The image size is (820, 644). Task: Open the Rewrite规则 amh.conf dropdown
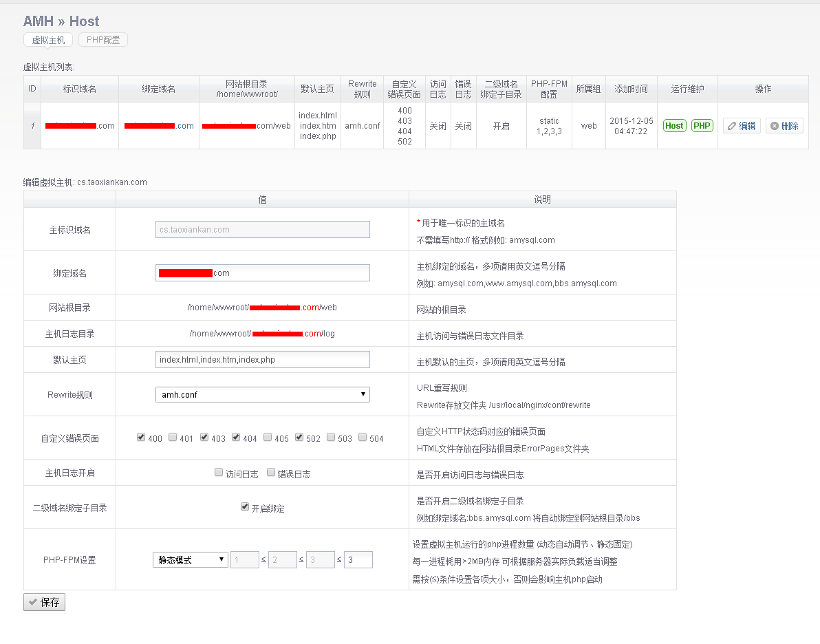262,394
